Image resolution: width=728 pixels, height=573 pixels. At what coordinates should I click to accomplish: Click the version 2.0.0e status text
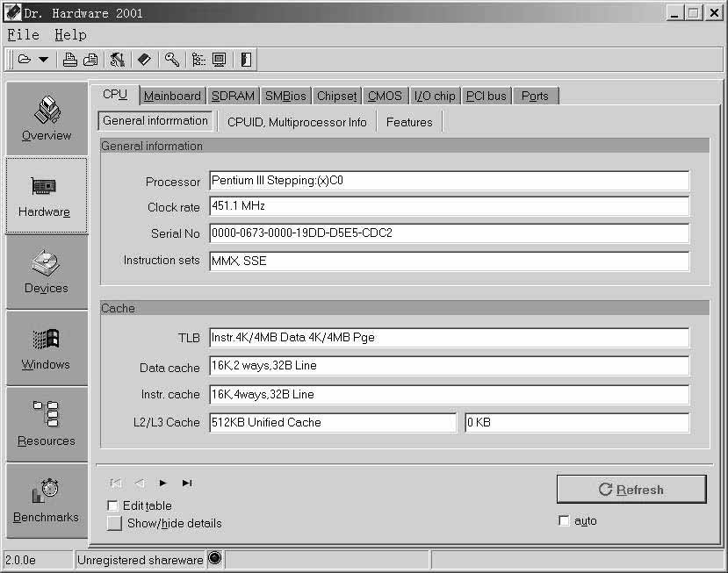[20, 560]
